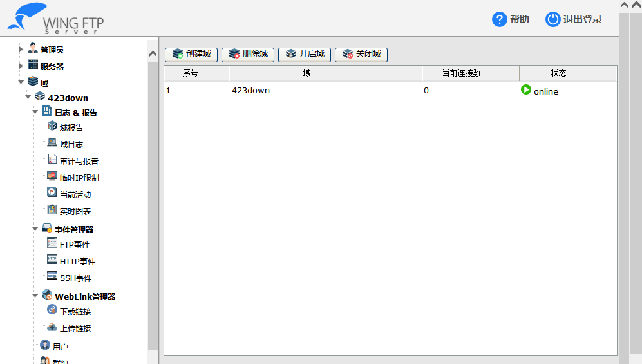This screenshot has height=364, width=642.
Task: Click the 当前活动 clock icon
Action: point(52,193)
